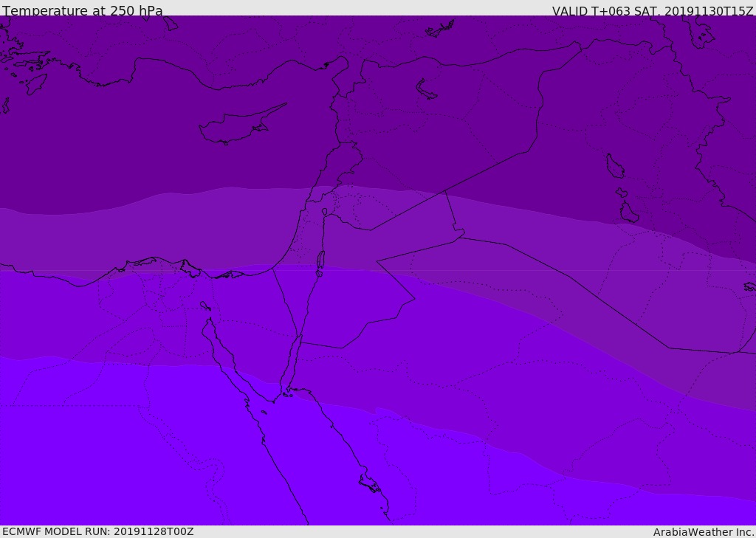Click the 'VALID T+063 SAT. 20191130T15Z' label
Screen dimensions: 756x538
(653, 10)
